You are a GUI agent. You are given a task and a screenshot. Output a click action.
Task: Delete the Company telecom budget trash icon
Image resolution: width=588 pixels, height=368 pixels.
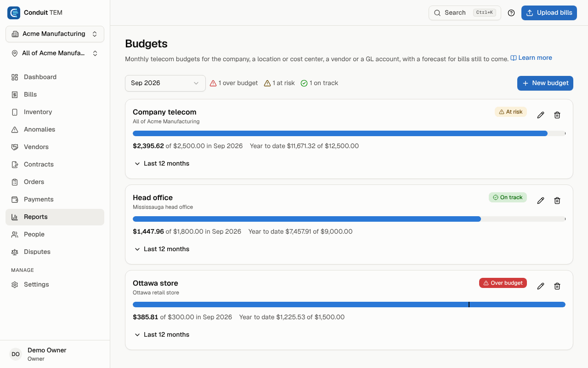tap(557, 115)
